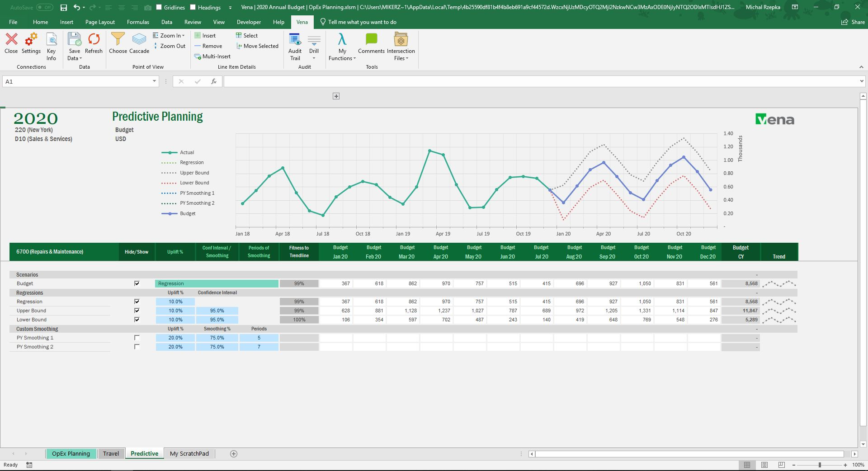Open the Formulas ribbon tab
The width and height of the screenshot is (868, 471).
point(138,22)
